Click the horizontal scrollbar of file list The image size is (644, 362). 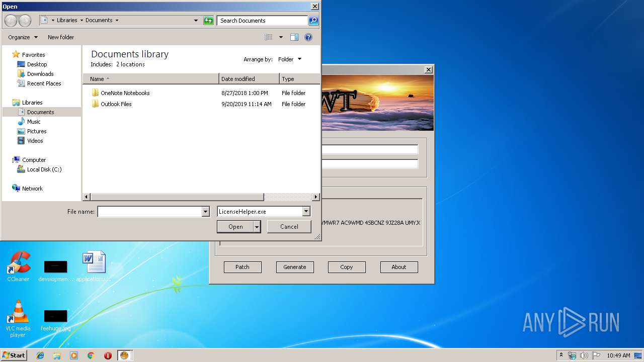[177, 197]
